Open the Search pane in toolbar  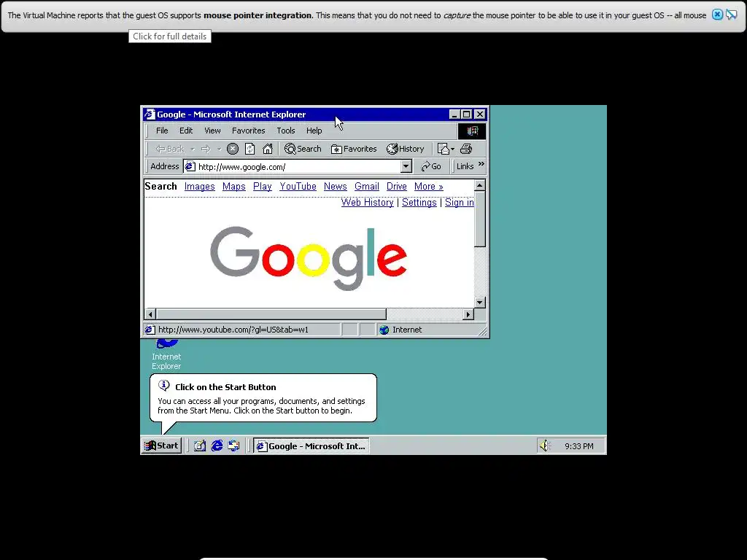(303, 149)
